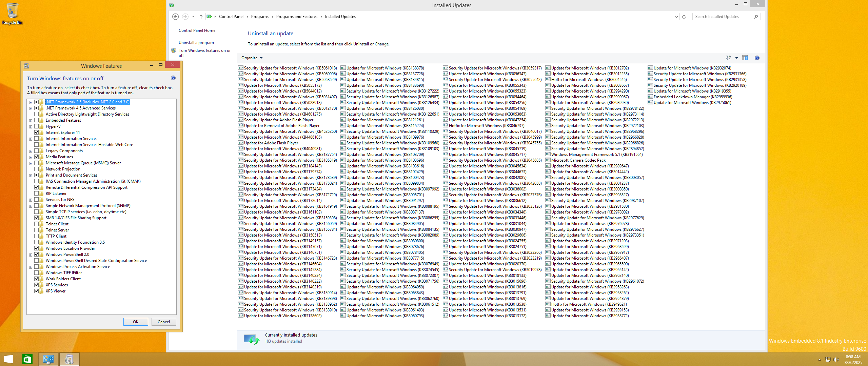Click the search magnifier icon
The height and width of the screenshot is (366, 868).
(x=756, y=17)
